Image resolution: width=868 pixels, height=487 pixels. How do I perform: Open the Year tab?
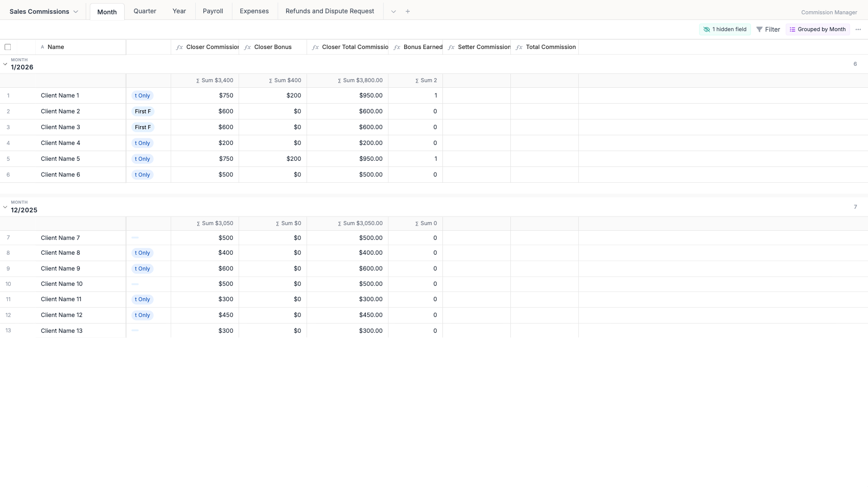point(179,11)
